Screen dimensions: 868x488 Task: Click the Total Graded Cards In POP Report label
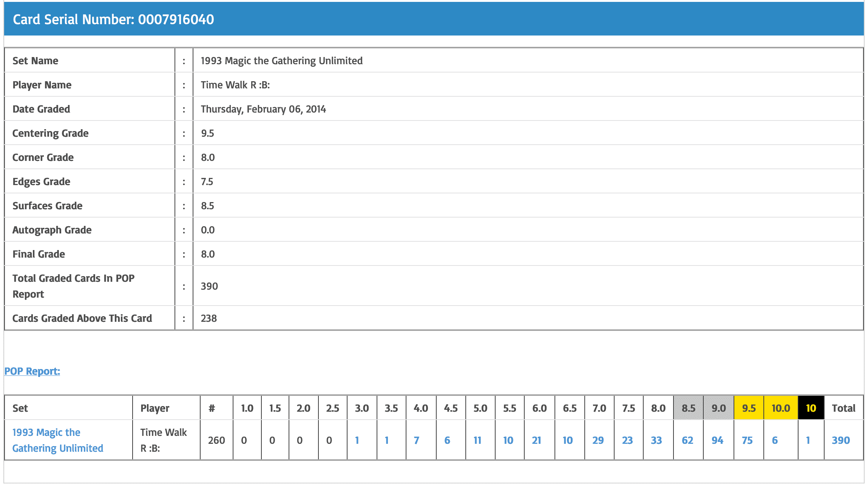point(73,286)
